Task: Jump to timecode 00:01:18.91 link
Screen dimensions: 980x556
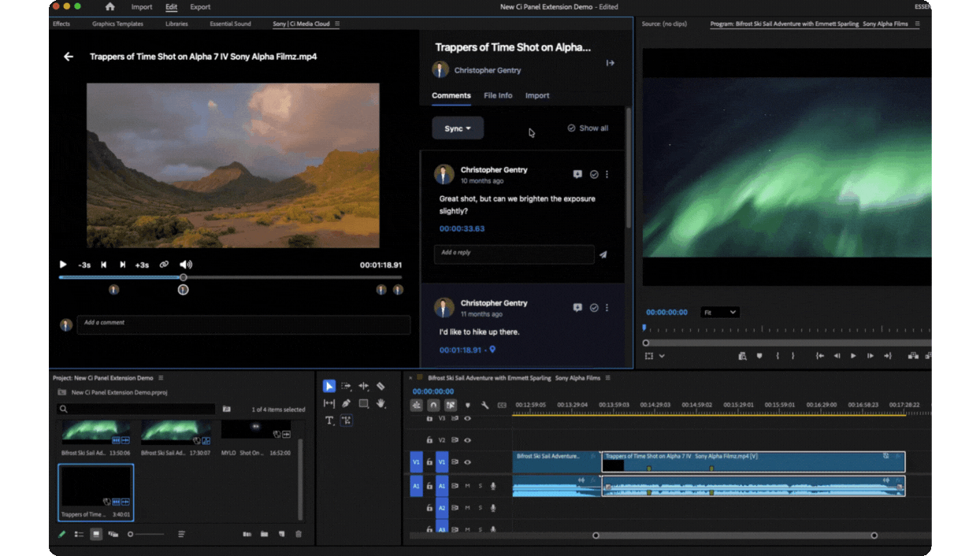Action: [x=460, y=350]
